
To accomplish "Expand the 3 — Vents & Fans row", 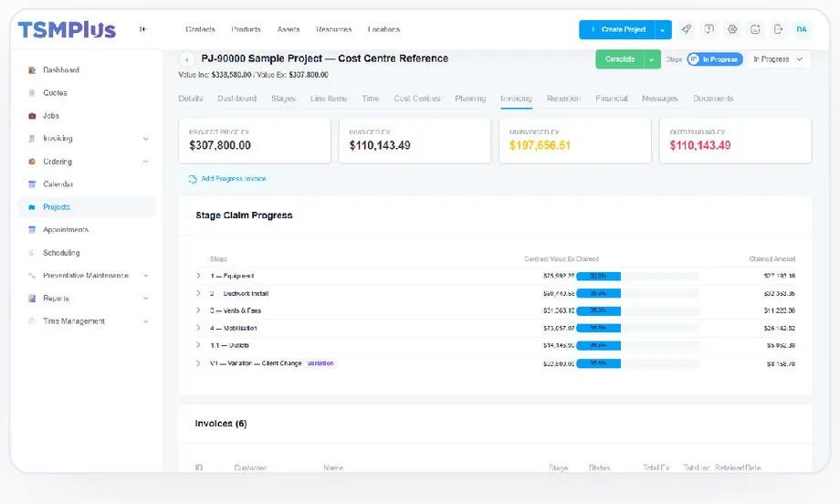I will [198, 310].
